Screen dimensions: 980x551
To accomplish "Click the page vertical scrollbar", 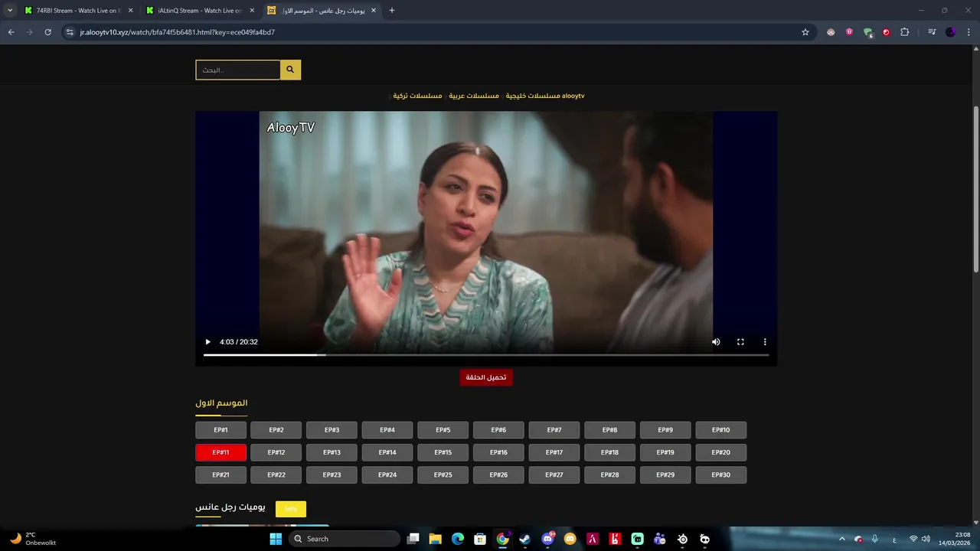I will (975, 188).
